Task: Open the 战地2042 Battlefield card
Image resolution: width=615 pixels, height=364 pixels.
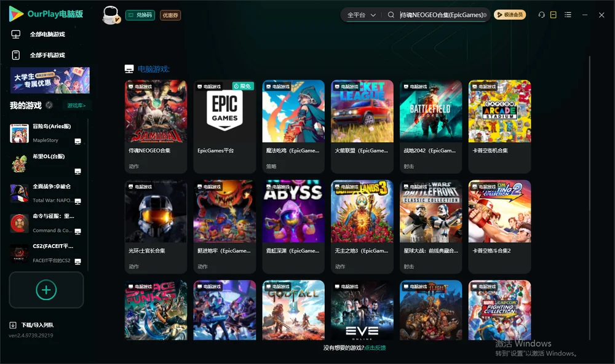Action: (x=431, y=126)
